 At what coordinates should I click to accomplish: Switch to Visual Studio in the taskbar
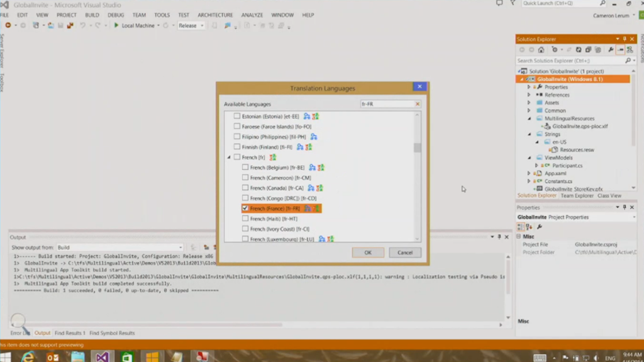tap(103, 357)
